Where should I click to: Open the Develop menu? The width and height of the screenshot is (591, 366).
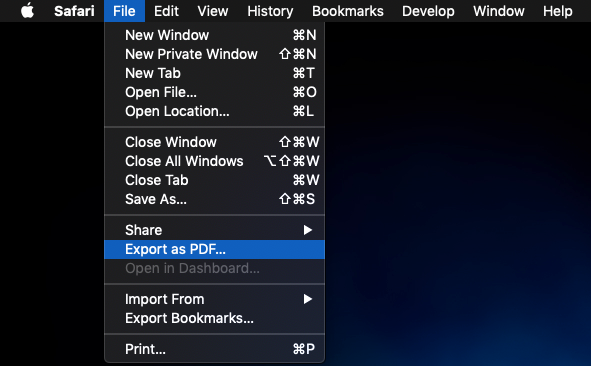[428, 11]
